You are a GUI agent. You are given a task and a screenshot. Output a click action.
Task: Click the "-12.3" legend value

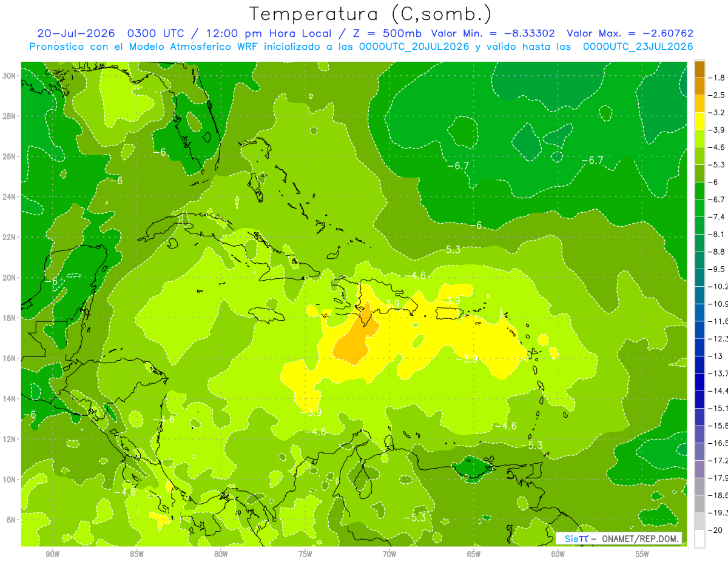[x=718, y=338]
